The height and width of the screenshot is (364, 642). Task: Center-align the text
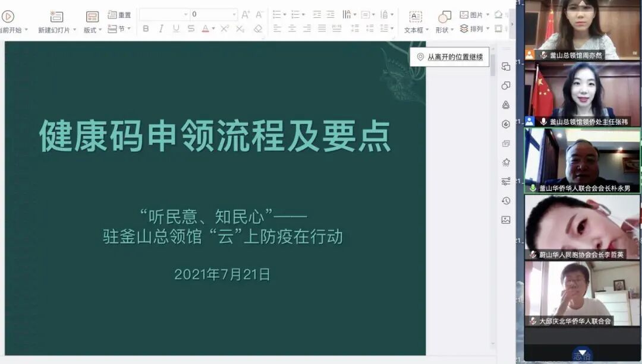pos(292,29)
